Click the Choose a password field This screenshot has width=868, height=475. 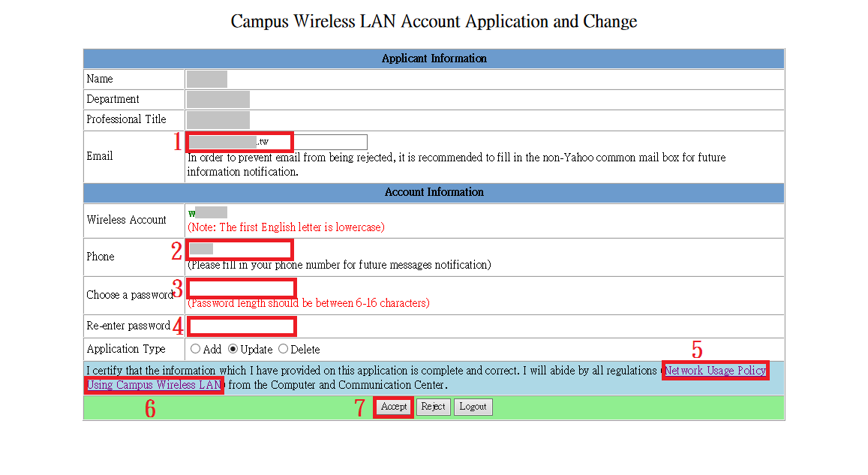pos(241,288)
